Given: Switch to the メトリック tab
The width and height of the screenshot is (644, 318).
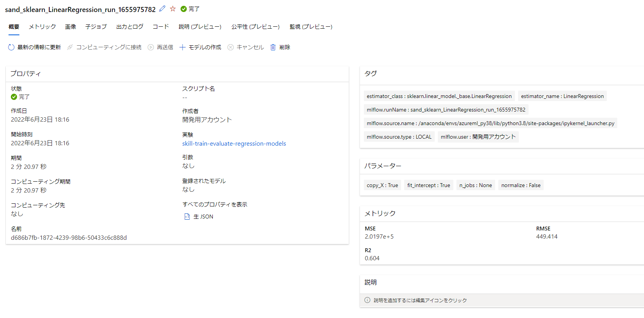Looking at the screenshot, I should point(42,27).
